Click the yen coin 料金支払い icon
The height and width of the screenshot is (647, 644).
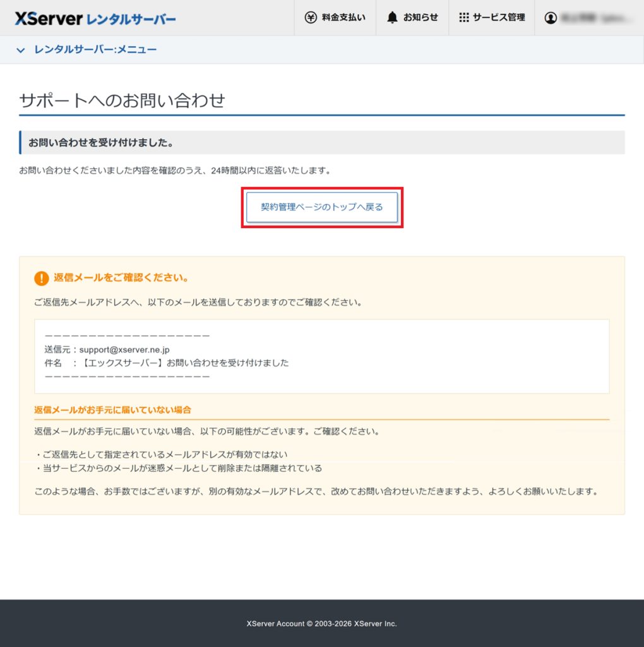click(x=310, y=18)
